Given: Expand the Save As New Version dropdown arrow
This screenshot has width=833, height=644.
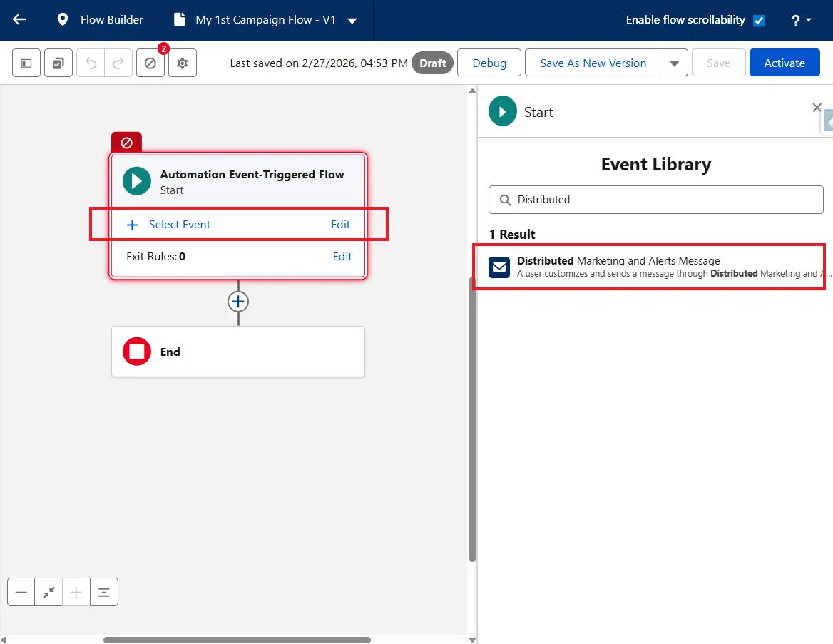Looking at the screenshot, I should click(x=674, y=63).
